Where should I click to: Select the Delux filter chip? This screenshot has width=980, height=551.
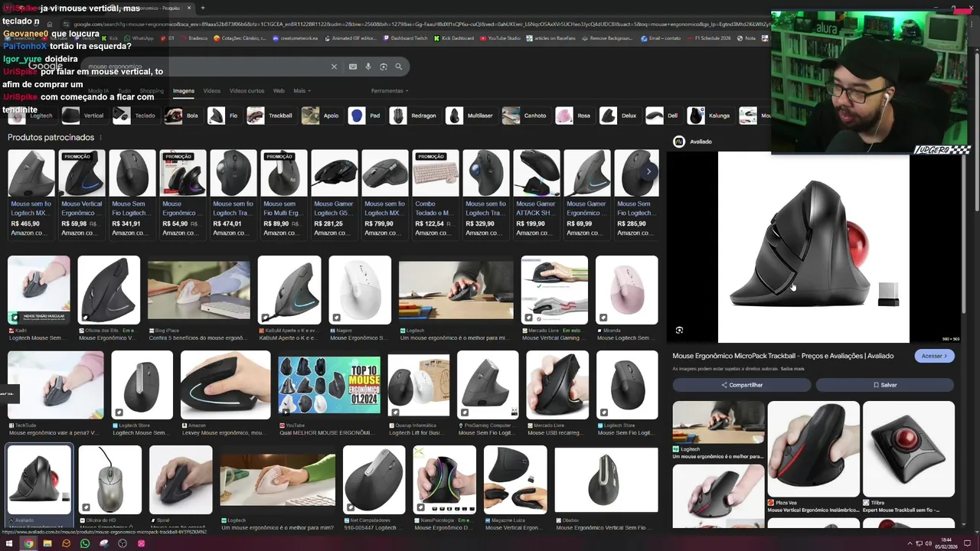point(619,116)
